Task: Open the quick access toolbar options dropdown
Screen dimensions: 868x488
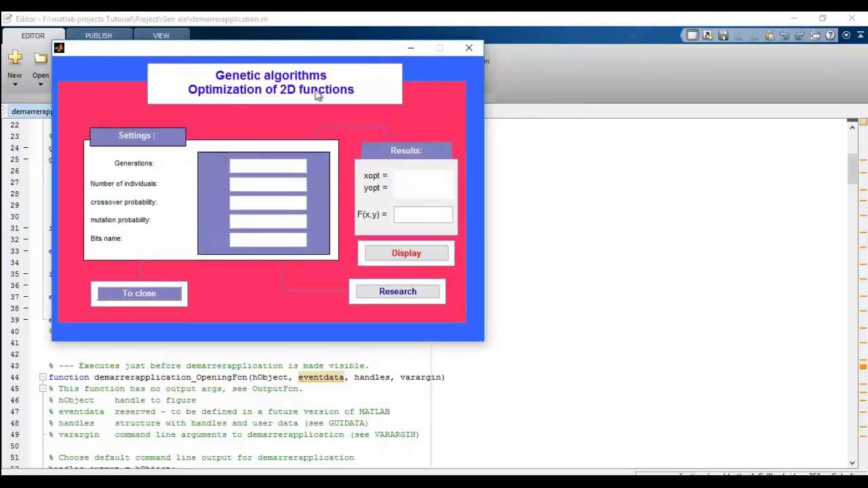Action: [846, 35]
